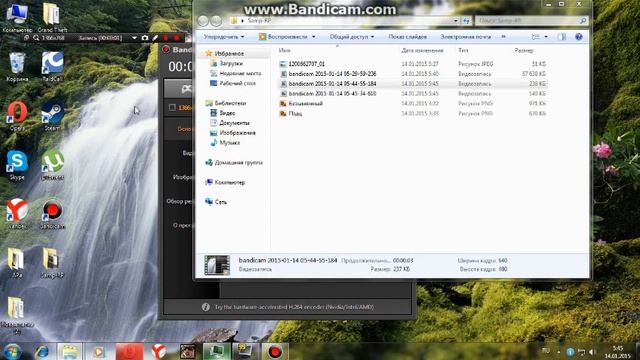Open the Упорядочить dropdown menu
This screenshot has height=360, width=640.
tap(224, 37)
